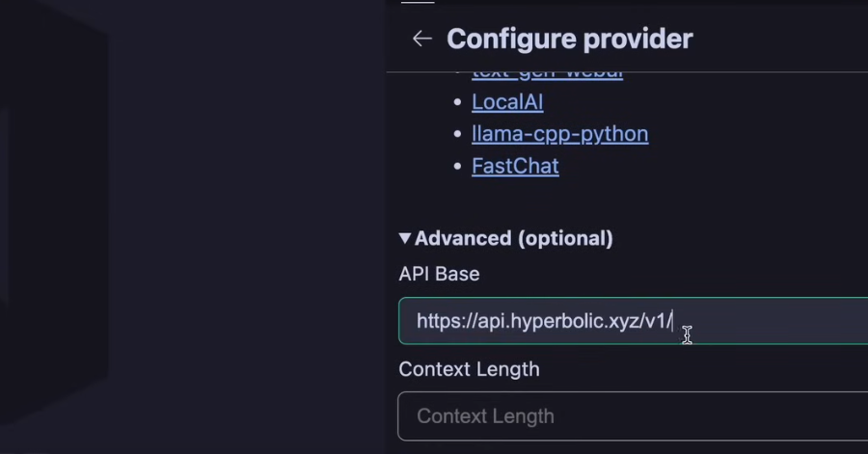Screen dimensions: 868x454
Task: Click the bullet point beside llama-cpp-python
Action: point(460,135)
